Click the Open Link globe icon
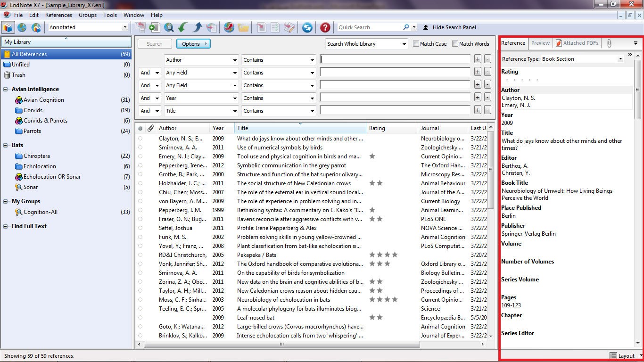The width and height of the screenshot is (644, 362). click(x=229, y=27)
